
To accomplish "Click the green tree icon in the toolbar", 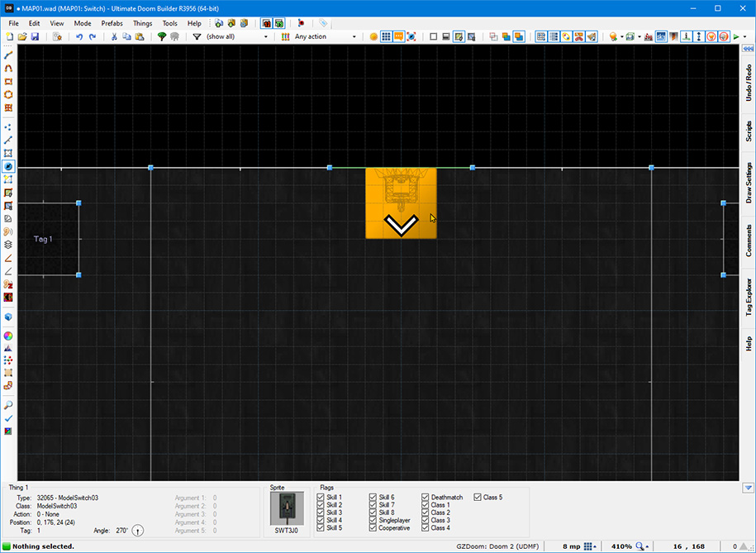I will point(162,36).
